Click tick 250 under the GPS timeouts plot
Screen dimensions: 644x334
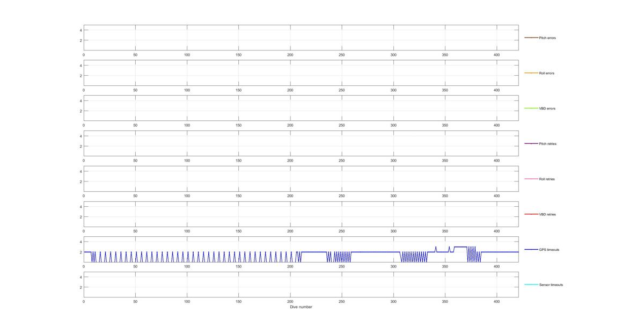(342, 266)
